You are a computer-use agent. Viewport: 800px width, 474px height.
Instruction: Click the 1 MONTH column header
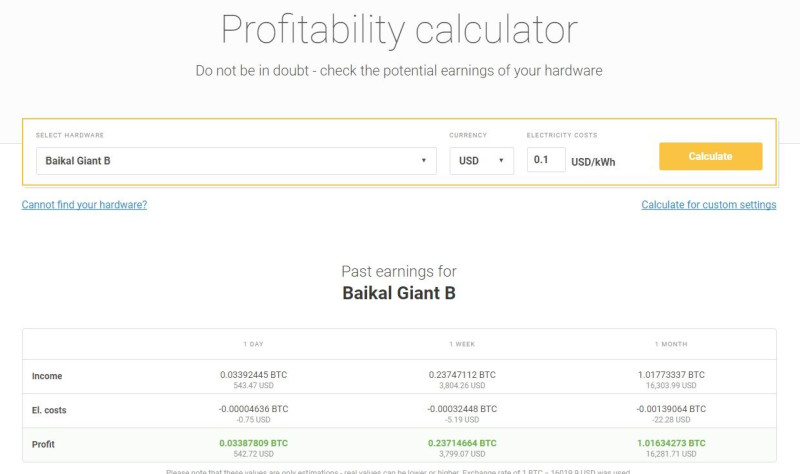pyautogui.click(x=670, y=343)
